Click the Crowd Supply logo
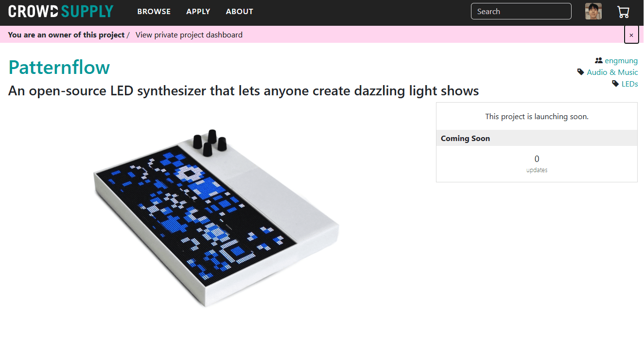Viewport: 644px width, 337px height. click(x=61, y=11)
